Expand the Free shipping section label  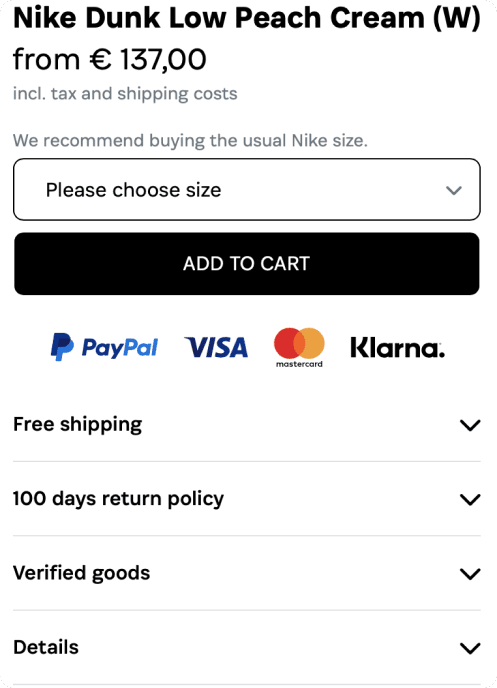pos(78,424)
